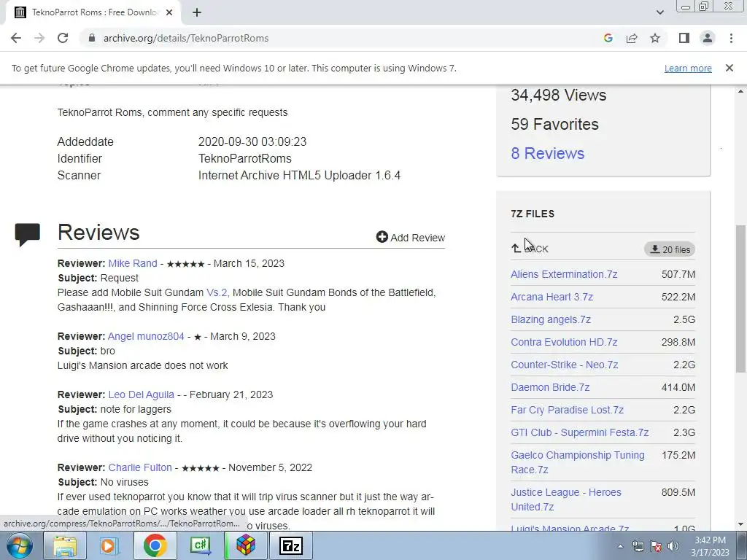The width and height of the screenshot is (747, 560).
Task: Open a new tab with the plus button
Action: 197,12
